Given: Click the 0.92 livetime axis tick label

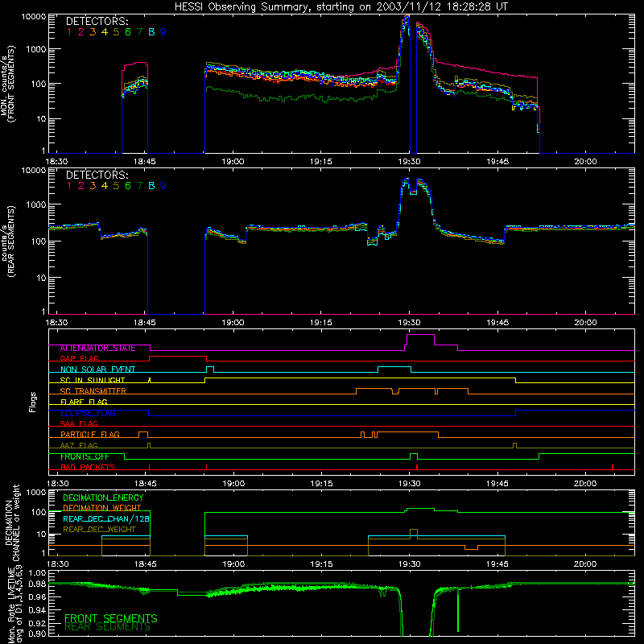Looking at the screenshot, I should coord(37,622).
